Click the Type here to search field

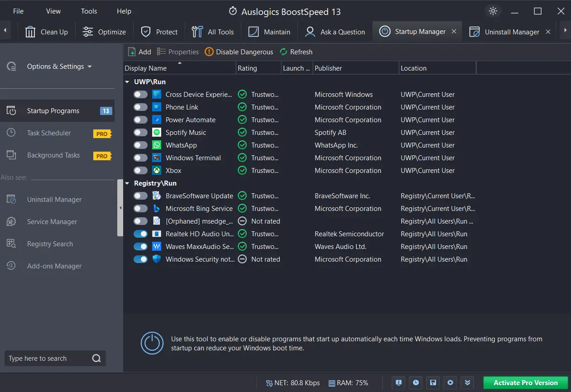click(48, 359)
